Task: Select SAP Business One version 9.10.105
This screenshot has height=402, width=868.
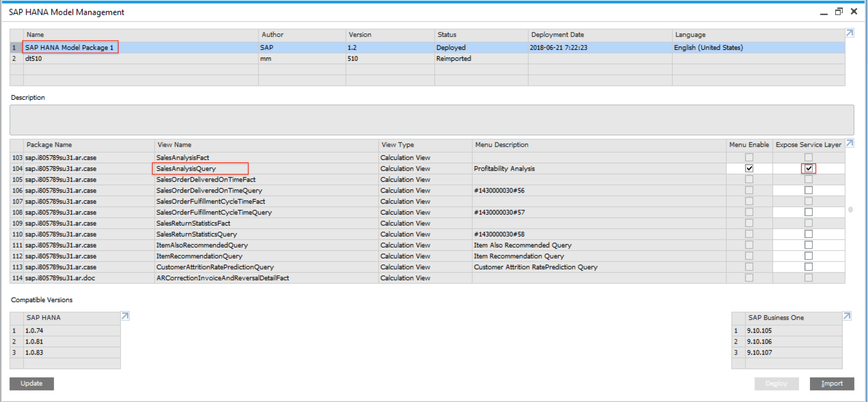Action: pos(787,331)
